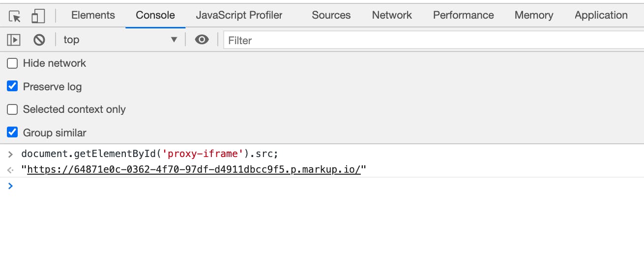Switch to the Elements tab
This screenshot has width=644, height=263.
pos(93,15)
